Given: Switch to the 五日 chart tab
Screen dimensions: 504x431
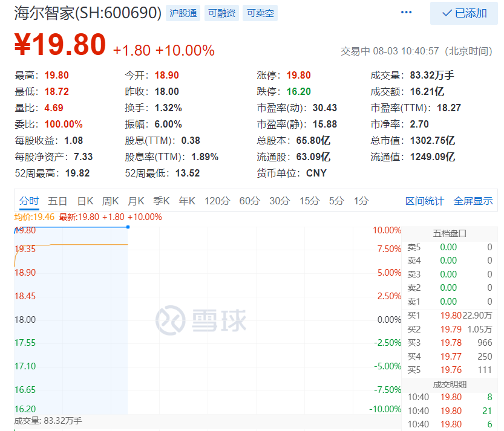Looking at the screenshot, I should pos(57,201).
